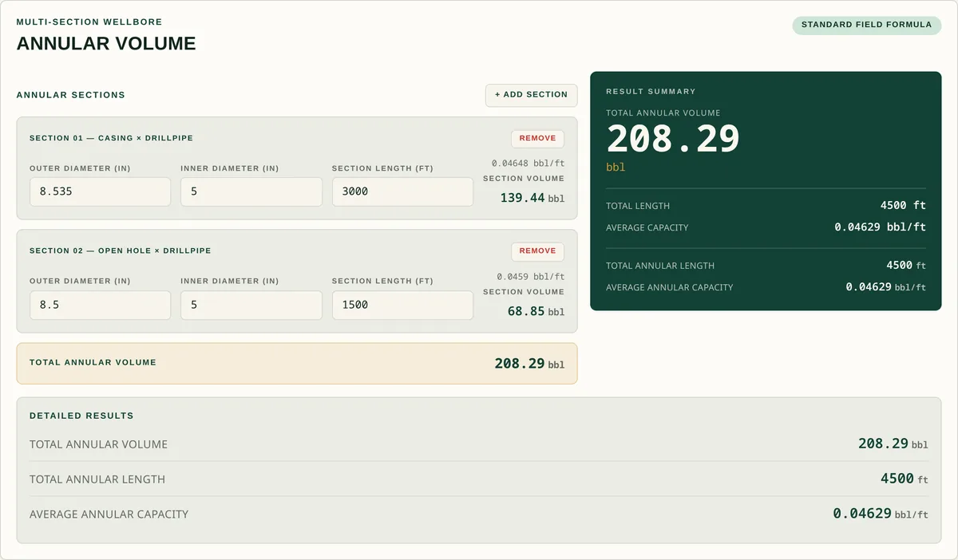The image size is (958, 560).
Task: Edit the Section 02 length field showing 1500
Action: point(402,305)
